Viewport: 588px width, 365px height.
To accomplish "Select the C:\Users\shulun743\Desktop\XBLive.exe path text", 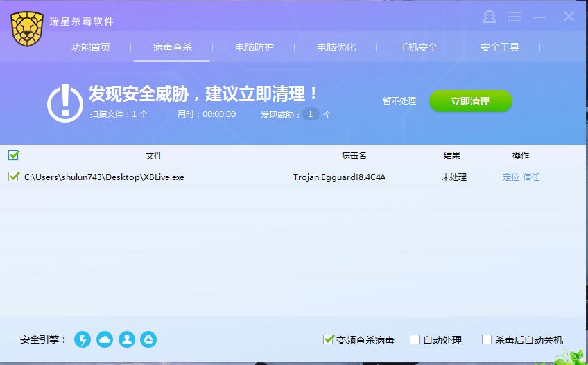I will pos(104,177).
